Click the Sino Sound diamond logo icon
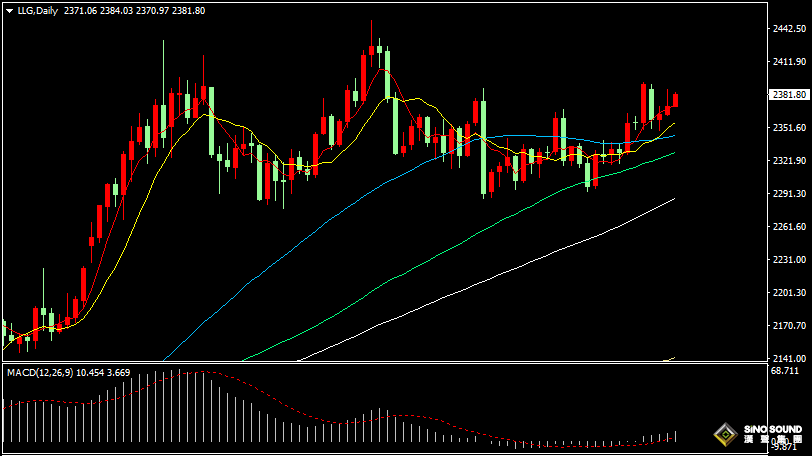The width and height of the screenshot is (812, 456). pyautogui.click(x=722, y=436)
